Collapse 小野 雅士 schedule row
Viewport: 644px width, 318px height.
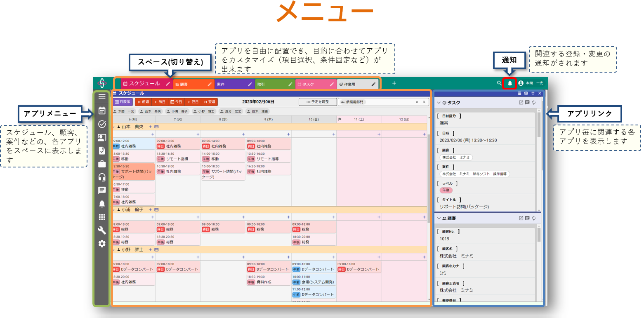[x=114, y=250]
